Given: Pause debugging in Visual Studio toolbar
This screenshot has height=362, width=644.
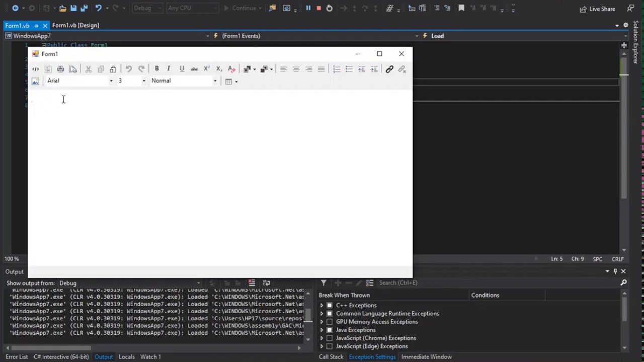Looking at the screenshot, I should (x=308, y=8).
